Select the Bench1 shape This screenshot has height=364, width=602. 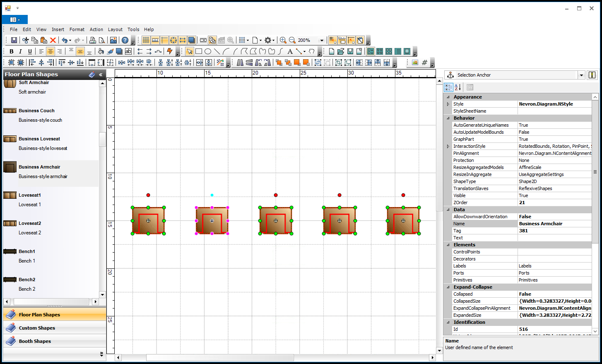click(x=51, y=256)
